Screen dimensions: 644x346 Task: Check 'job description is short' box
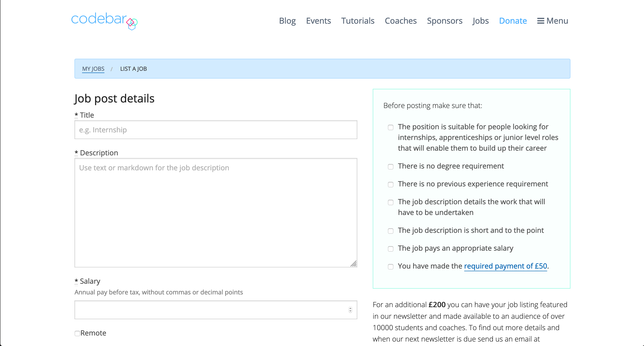pyautogui.click(x=390, y=231)
